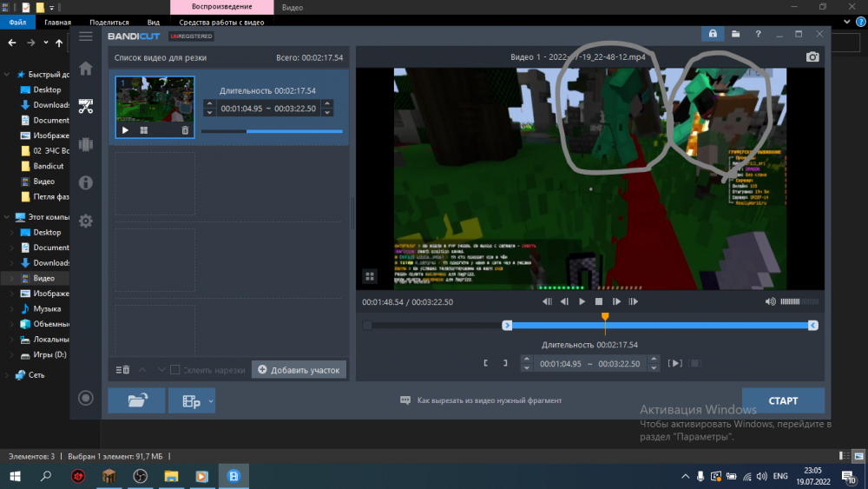Toggle thumbnail grid view in preview
This screenshot has height=489, width=868.
[x=369, y=276]
